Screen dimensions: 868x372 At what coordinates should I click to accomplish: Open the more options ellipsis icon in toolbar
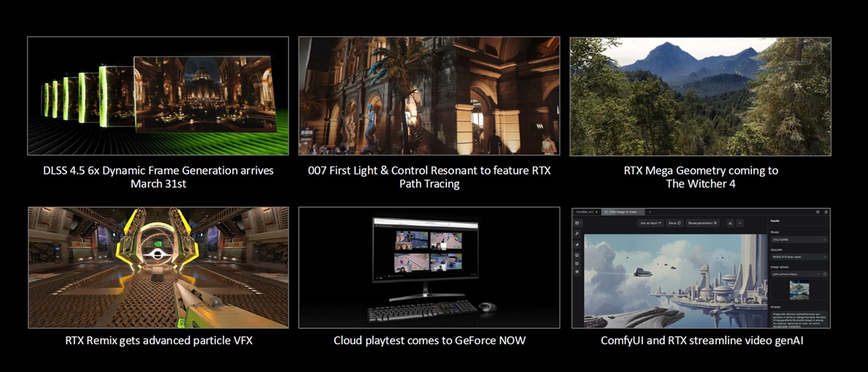coord(740,223)
